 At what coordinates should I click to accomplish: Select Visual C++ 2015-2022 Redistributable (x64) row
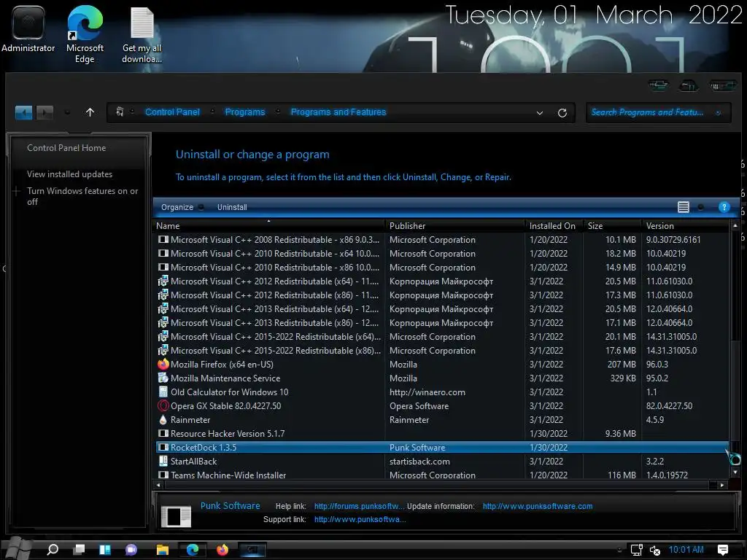pyautogui.click(x=441, y=337)
